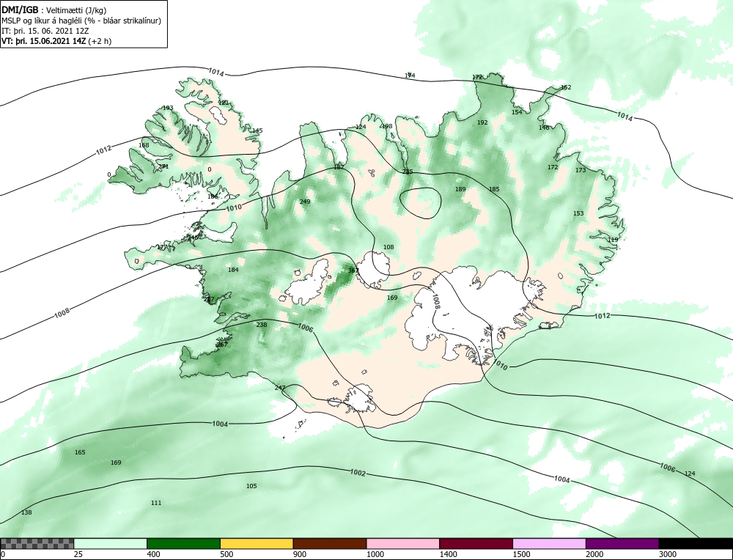Click the 145 value label
This screenshot has width=733, height=560.
click(257, 130)
